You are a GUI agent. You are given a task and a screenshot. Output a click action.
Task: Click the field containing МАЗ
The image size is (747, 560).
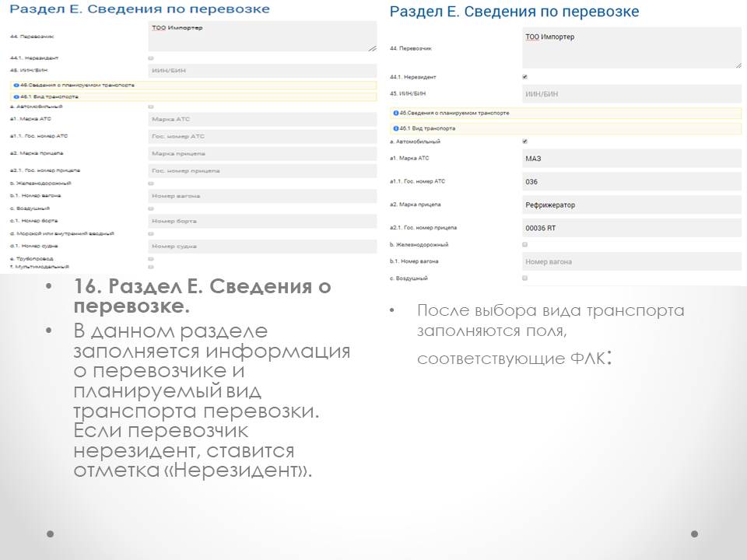point(632,159)
